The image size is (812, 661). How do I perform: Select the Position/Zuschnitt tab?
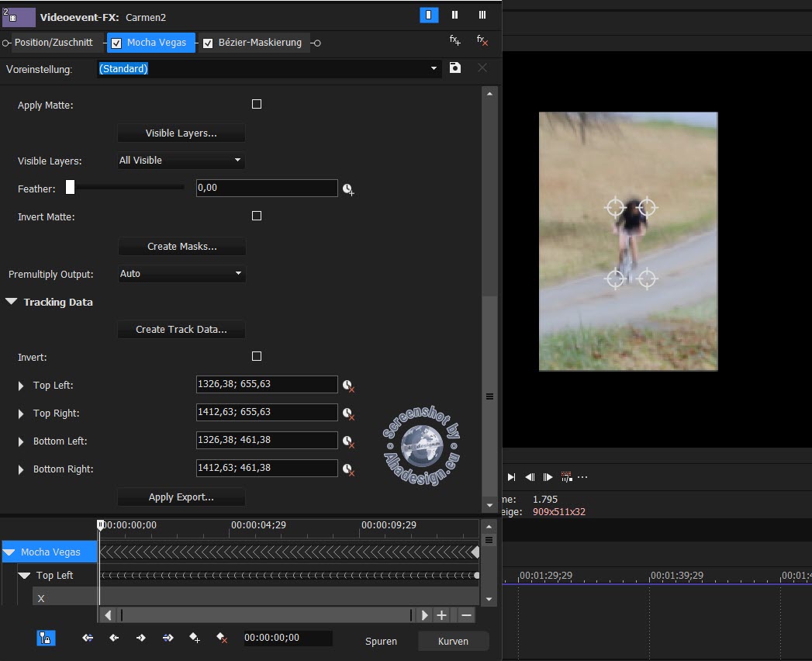54,43
